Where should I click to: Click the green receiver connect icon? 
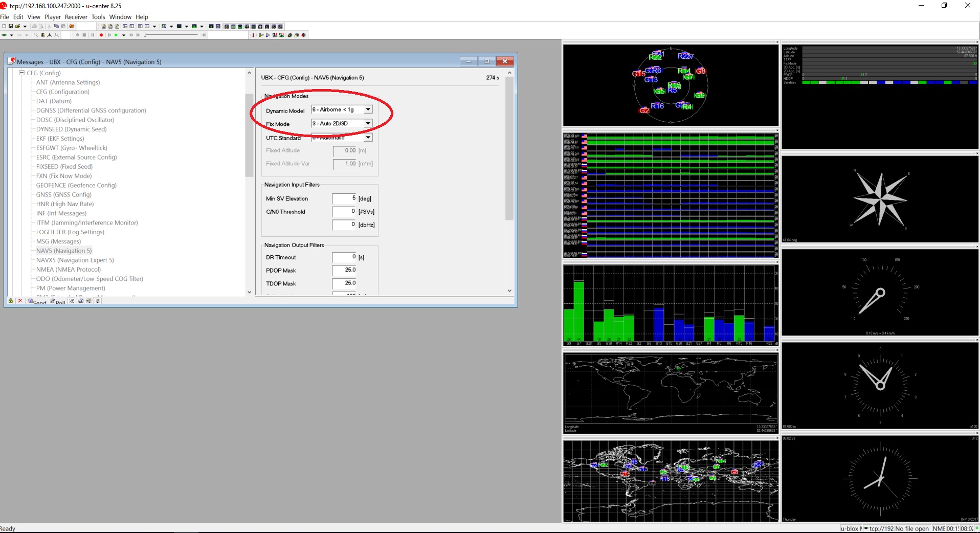tap(4, 35)
